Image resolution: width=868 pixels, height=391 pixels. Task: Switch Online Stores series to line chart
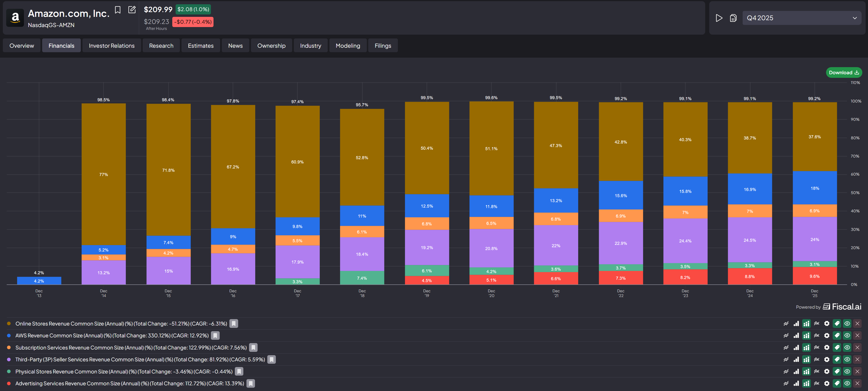click(x=786, y=324)
